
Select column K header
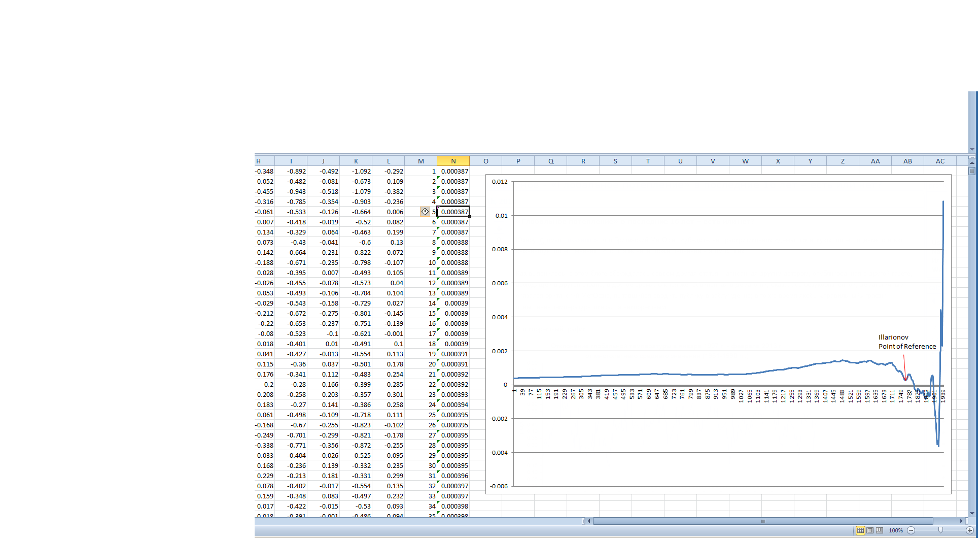click(356, 161)
